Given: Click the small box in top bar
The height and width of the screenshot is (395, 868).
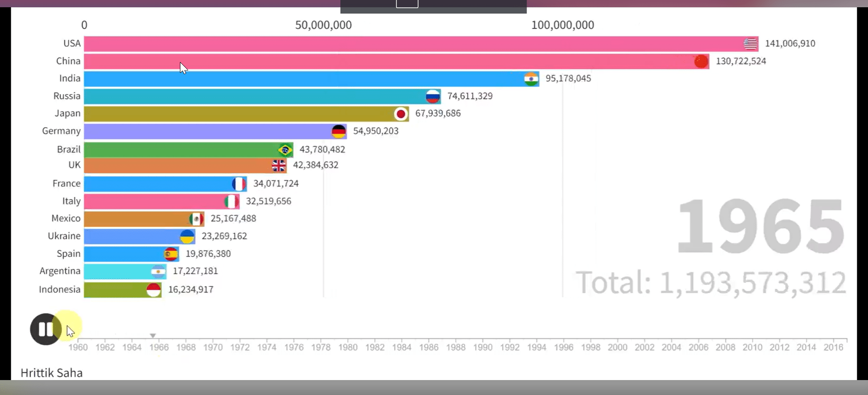Looking at the screenshot, I should (x=407, y=4).
